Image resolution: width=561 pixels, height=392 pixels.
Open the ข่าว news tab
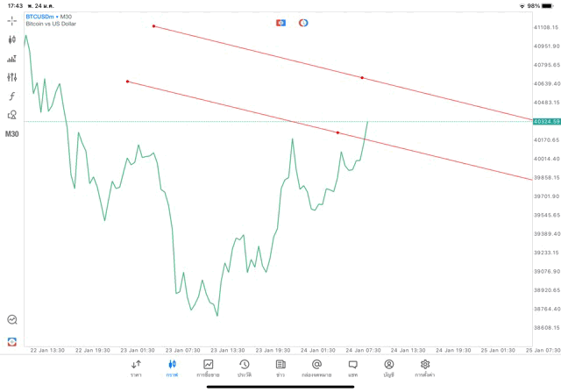[x=280, y=368]
